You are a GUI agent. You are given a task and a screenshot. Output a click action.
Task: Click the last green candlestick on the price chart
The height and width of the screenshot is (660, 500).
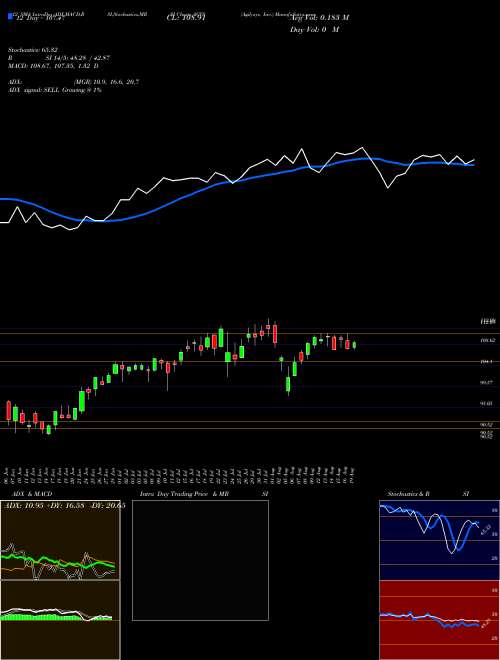pyautogui.click(x=354, y=345)
